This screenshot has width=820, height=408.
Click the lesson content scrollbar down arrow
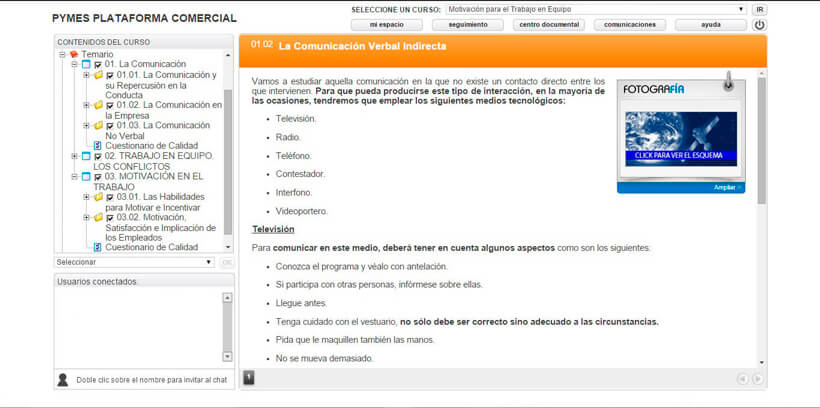tap(761, 362)
